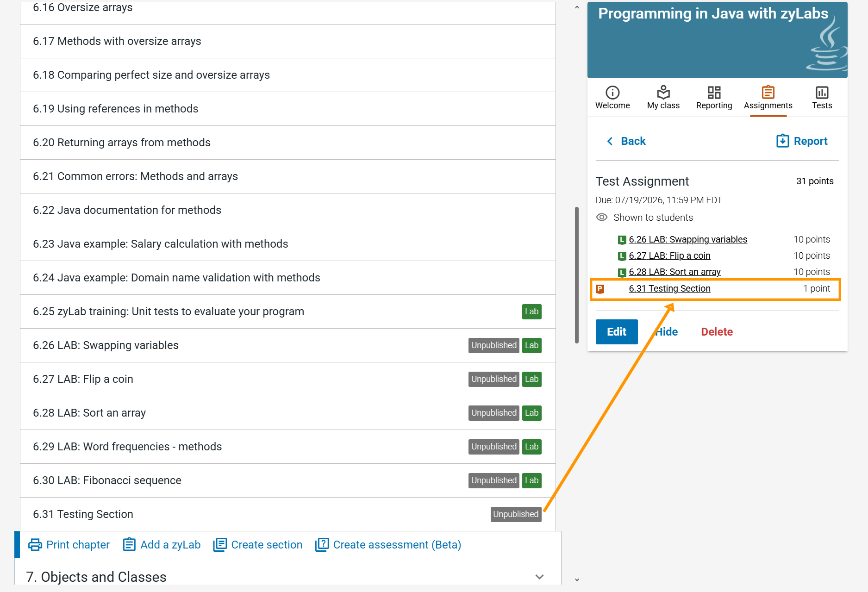Open section 6.18 Comparing perfect size arrays
This screenshot has height=592, width=868.
(x=288, y=75)
